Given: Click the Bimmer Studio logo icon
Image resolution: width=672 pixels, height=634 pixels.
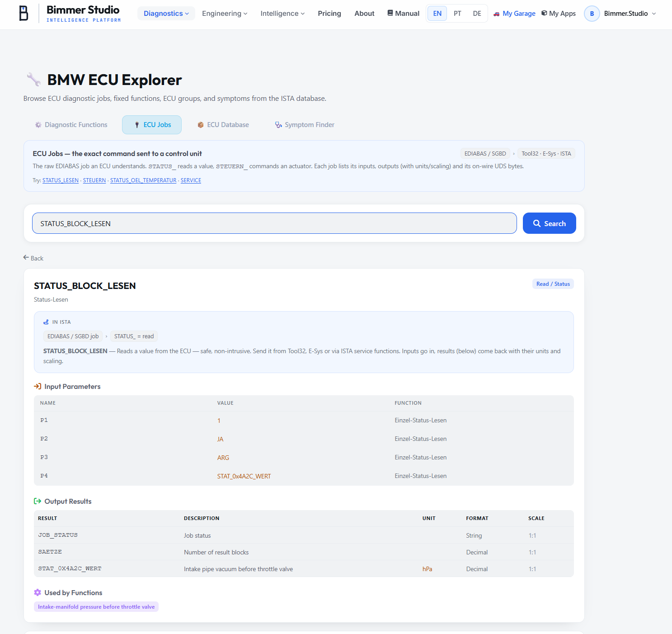Looking at the screenshot, I should [x=24, y=13].
